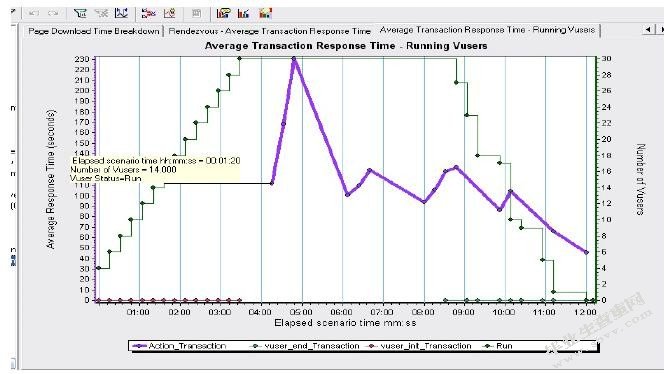
Task: Click the Number of Vusers axis label
Action: (x=641, y=179)
